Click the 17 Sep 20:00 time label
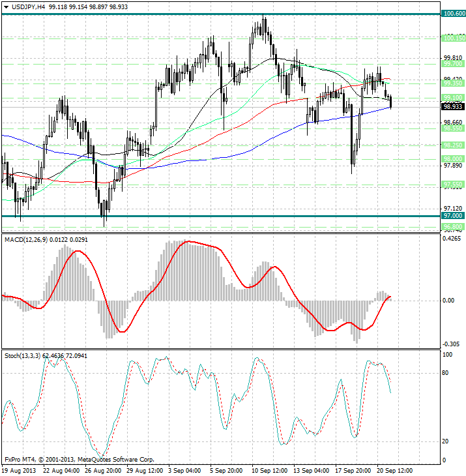 coord(353,471)
